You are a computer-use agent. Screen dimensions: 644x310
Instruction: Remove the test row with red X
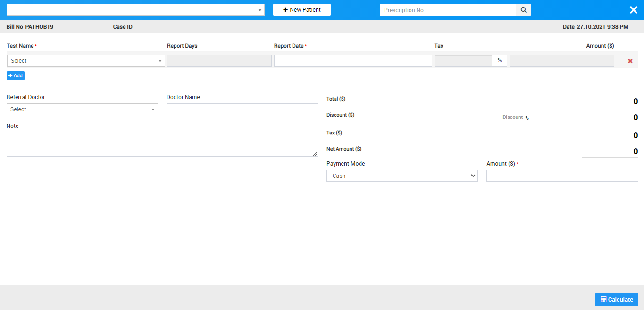pos(630,61)
